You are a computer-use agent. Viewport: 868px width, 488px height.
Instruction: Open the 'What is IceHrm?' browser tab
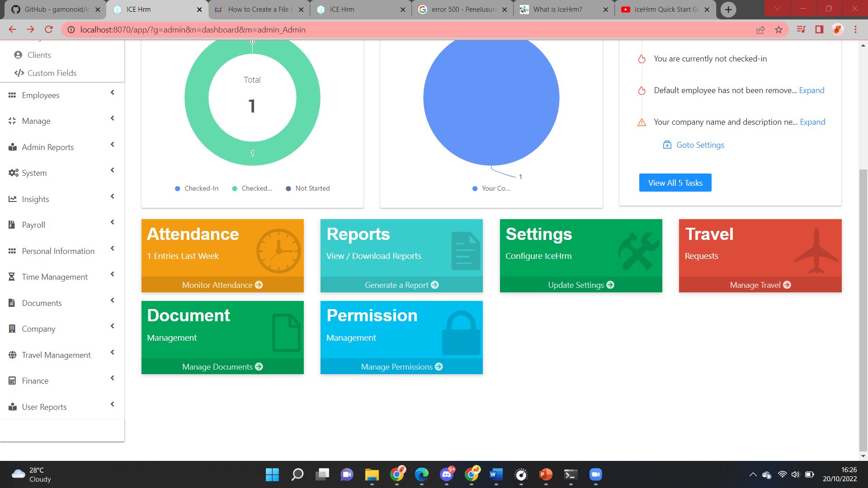coord(557,9)
